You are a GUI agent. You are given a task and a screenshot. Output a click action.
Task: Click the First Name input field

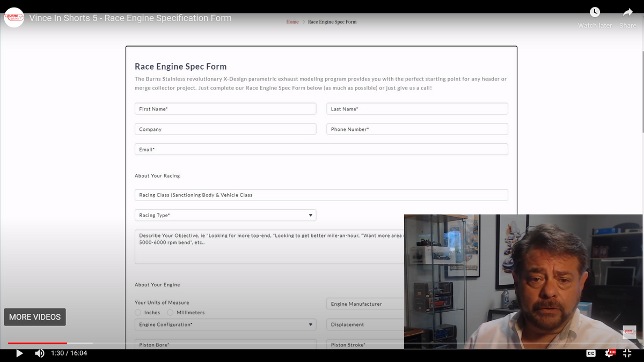click(225, 108)
